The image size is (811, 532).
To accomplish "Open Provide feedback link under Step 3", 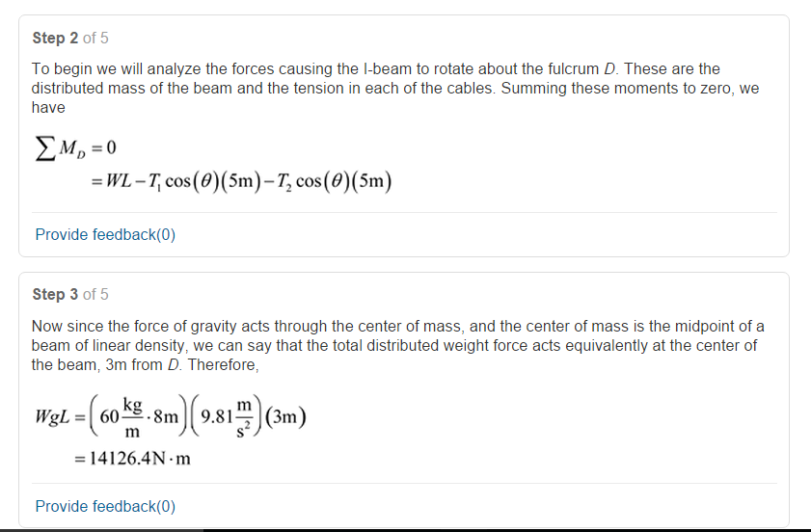I will coord(105,506).
